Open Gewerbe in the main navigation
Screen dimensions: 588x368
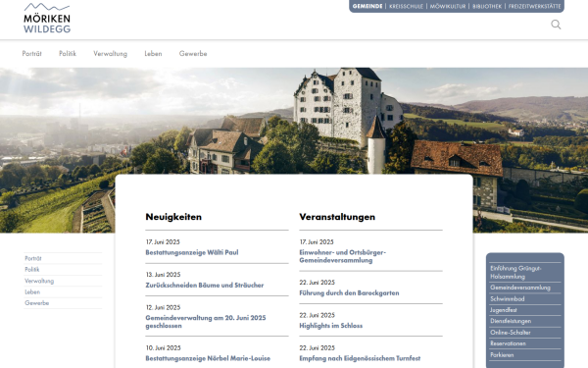click(193, 54)
